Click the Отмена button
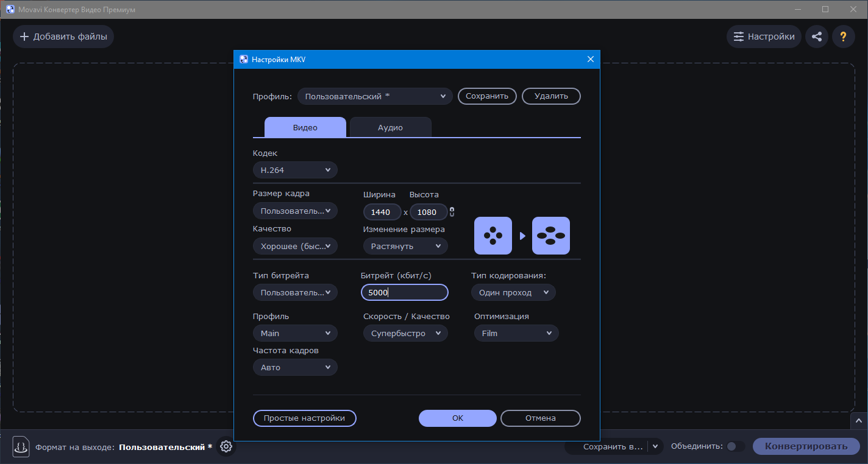This screenshot has height=464, width=868. 541,418
